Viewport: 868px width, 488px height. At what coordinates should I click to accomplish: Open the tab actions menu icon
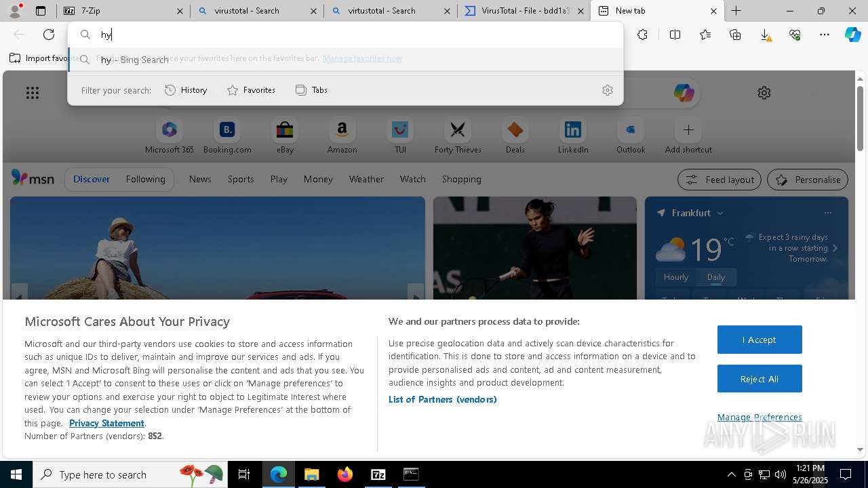coord(41,11)
